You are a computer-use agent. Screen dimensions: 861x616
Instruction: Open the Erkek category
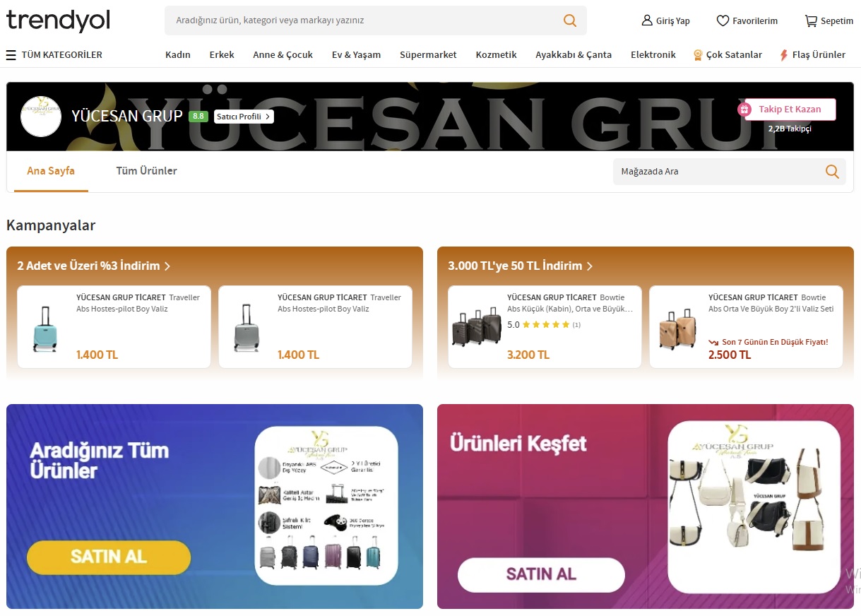pos(222,54)
